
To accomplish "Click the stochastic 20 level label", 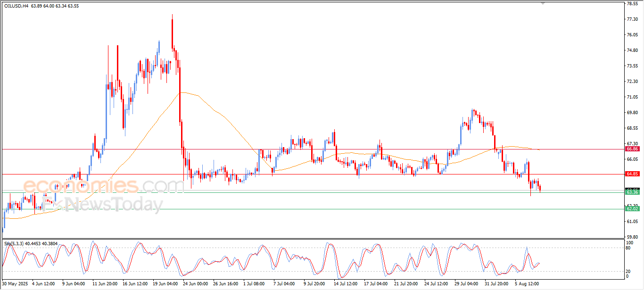I will 628,271.
